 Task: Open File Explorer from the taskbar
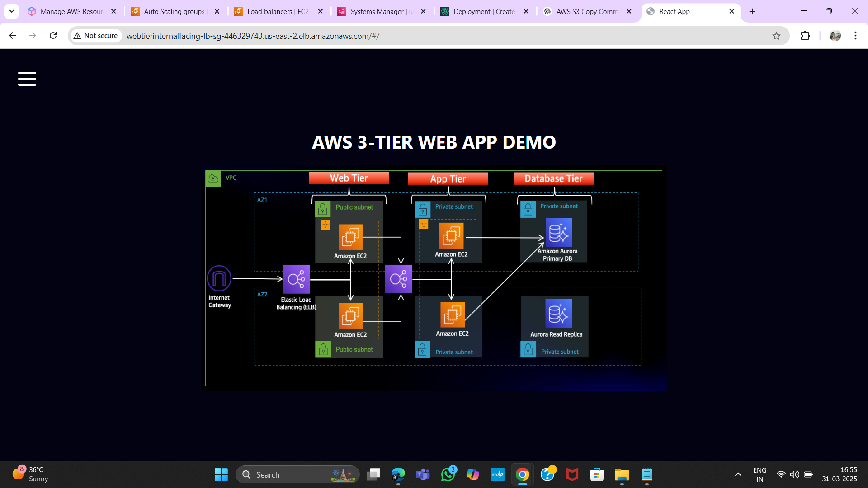622,474
